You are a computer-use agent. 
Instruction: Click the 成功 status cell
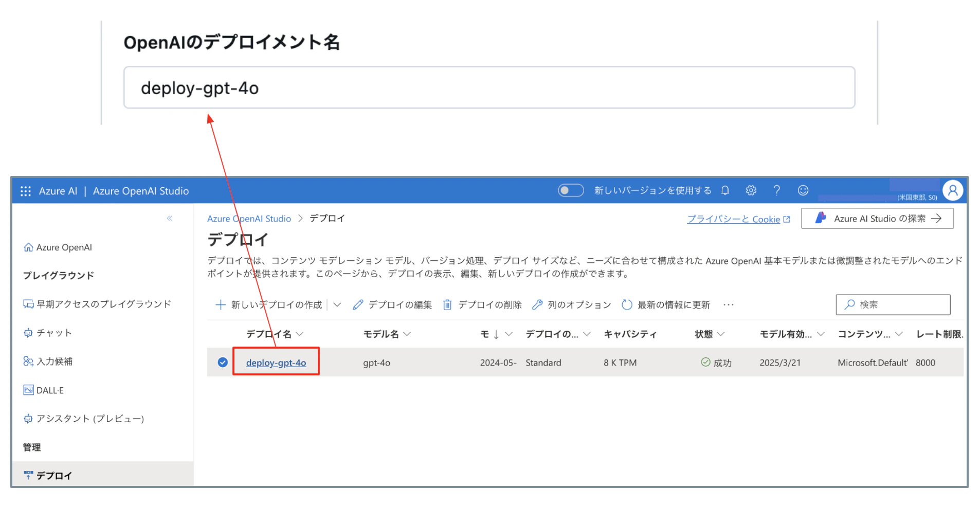(x=716, y=363)
